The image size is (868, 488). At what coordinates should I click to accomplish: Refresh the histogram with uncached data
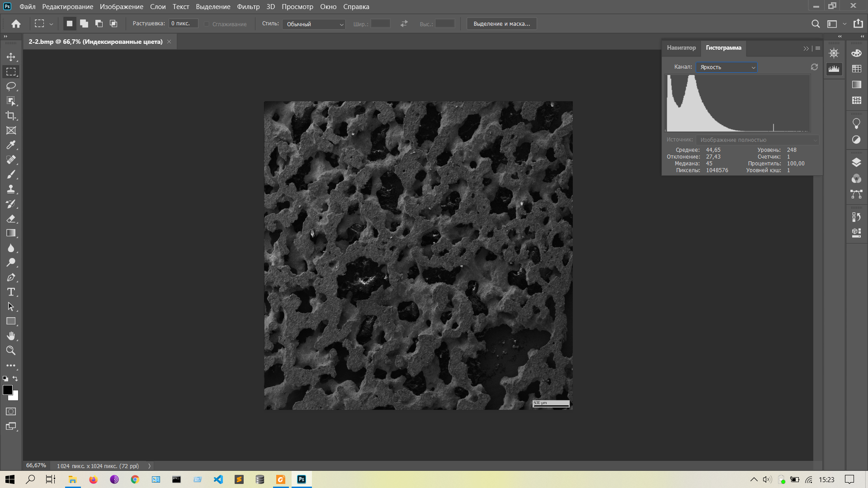pos(814,67)
